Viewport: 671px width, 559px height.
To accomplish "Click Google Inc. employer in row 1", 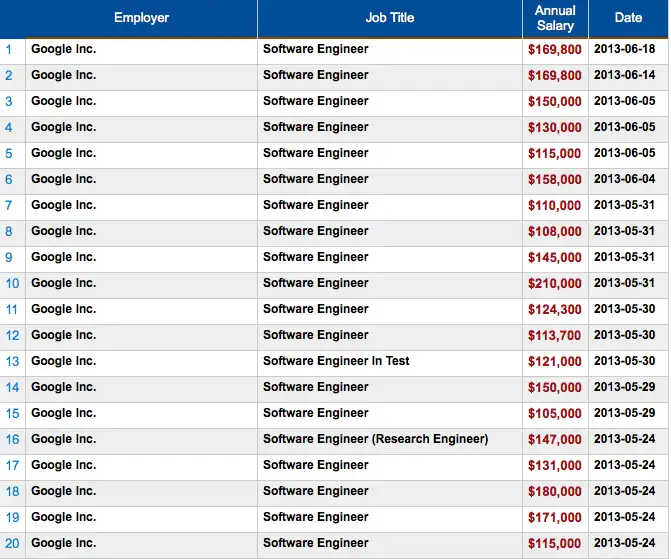I will pyautogui.click(x=64, y=49).
